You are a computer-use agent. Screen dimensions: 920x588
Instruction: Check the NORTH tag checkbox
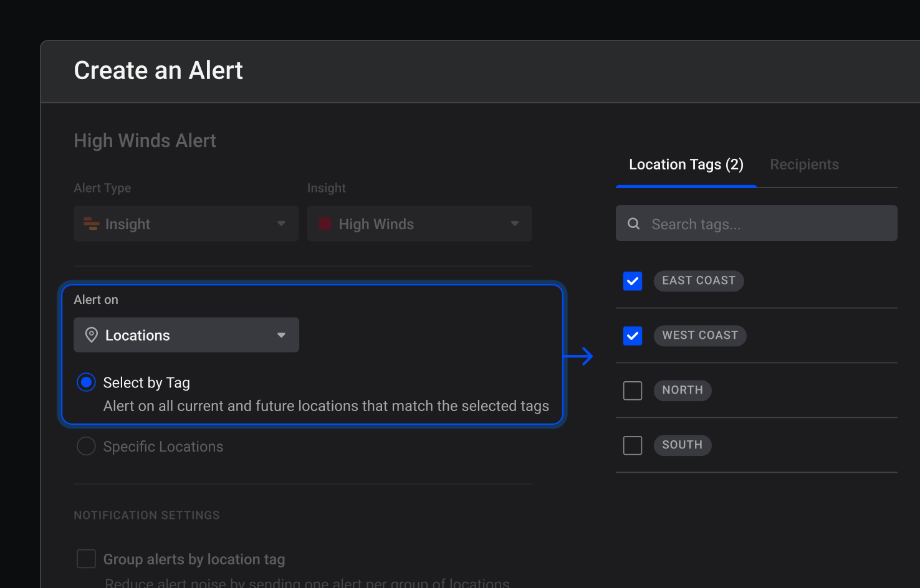coord(633,391)
